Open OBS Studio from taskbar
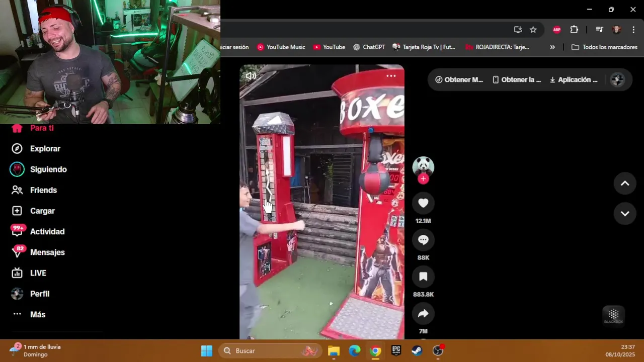This screenshot has height=362, width=644. (x=438, y=351)
